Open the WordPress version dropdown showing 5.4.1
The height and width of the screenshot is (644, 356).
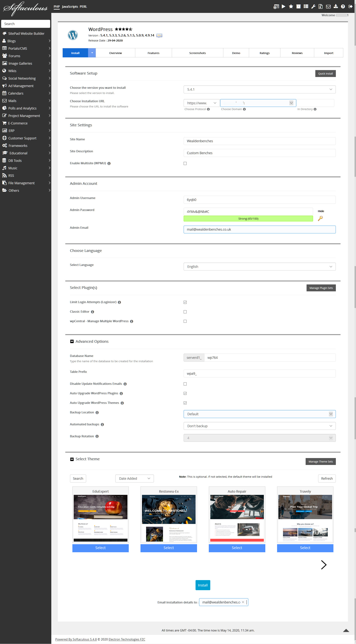pyautogui.click(x=259, y=89)
